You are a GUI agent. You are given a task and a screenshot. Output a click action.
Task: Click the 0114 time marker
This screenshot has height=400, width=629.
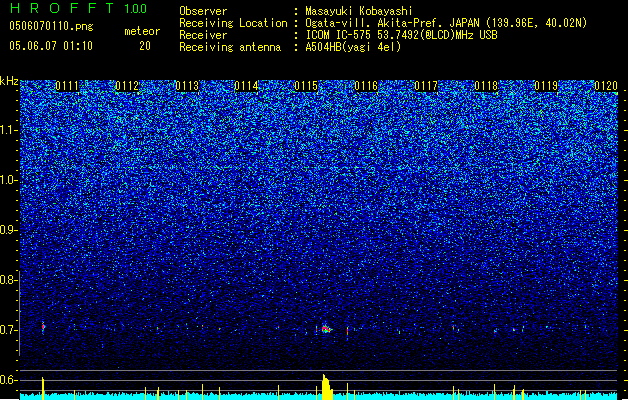pyautogui.click(x=246, y=86)
